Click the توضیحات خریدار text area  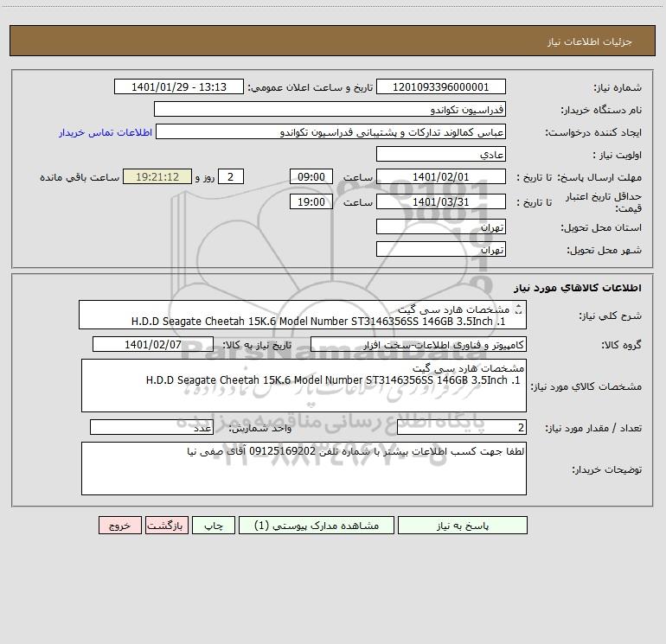click(x=304, y=469)
